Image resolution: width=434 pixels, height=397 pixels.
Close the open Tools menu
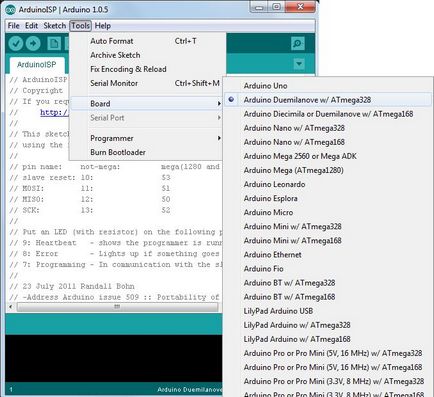pos(80,26)
